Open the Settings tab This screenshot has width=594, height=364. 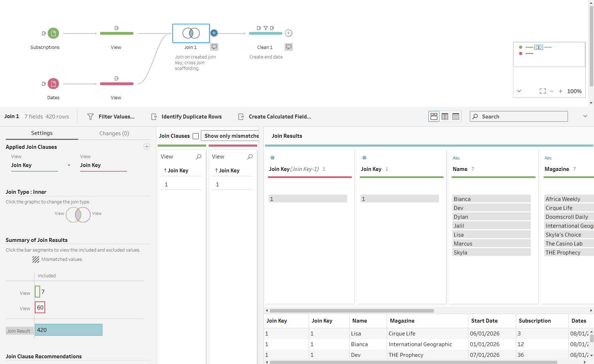(x=42, y=133)
